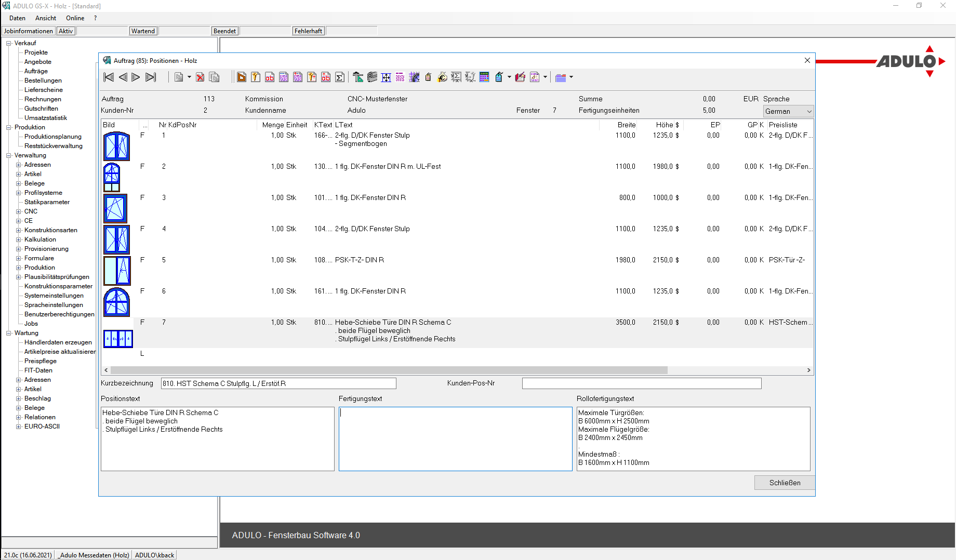
Task: Select the position 6 arched window thumbnail
Action: pyautogui.click(x=117, y=302)
